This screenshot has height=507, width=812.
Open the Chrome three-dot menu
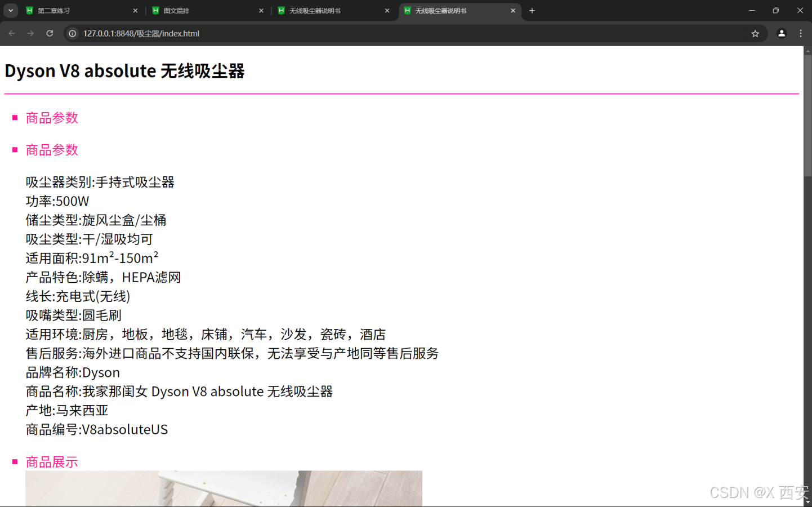click(x=801, y=33)
